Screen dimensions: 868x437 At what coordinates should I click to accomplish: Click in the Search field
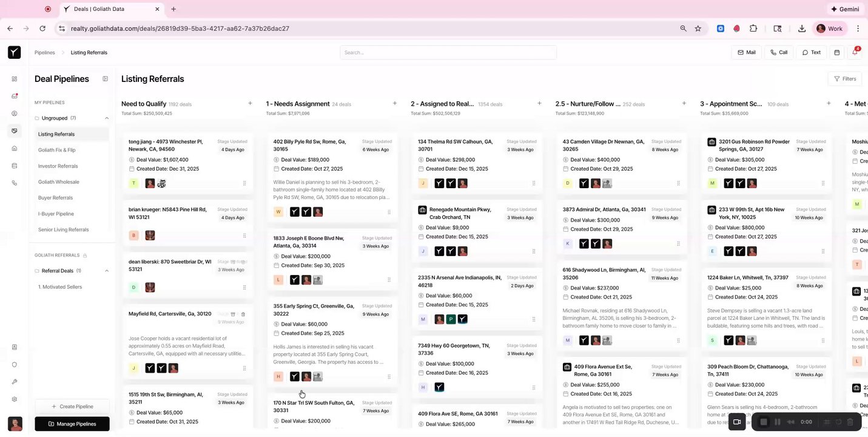point(448,53)
